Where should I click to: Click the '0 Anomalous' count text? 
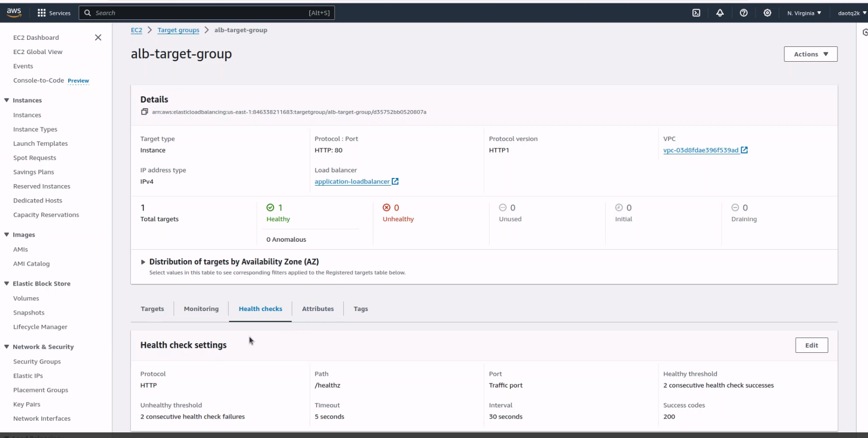[286, 240]
